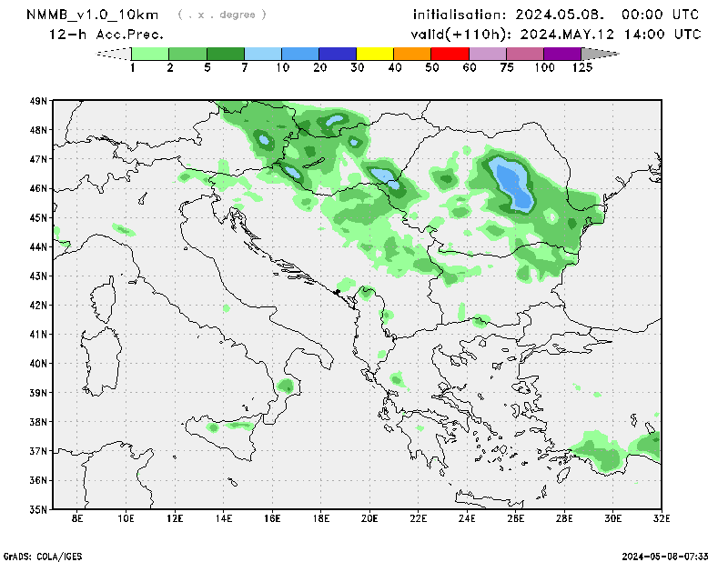Select the light green 1–2 legend swatch
This screenshot has width=728, height=562.
[151, 54]
